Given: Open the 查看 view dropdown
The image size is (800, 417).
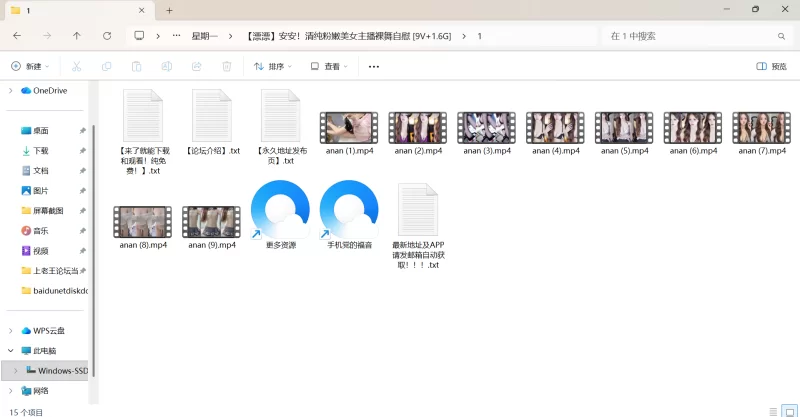Looking at the screenshot, I should click(x=329, y=66).
